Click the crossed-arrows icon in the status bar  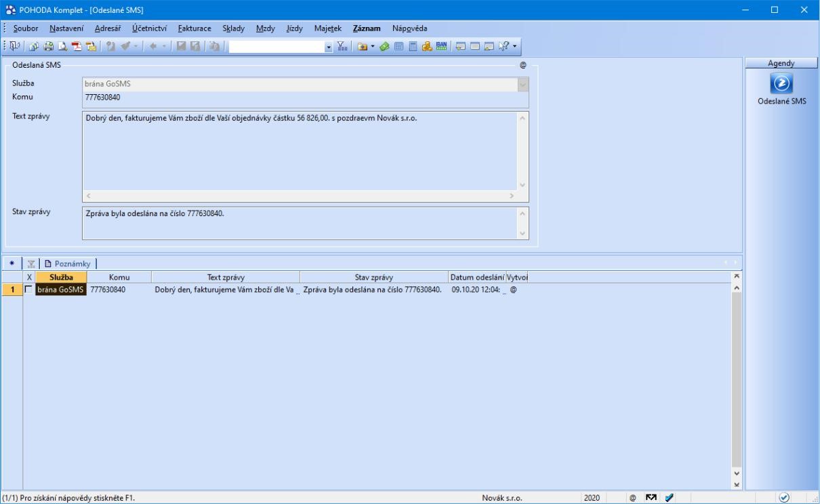651,498
